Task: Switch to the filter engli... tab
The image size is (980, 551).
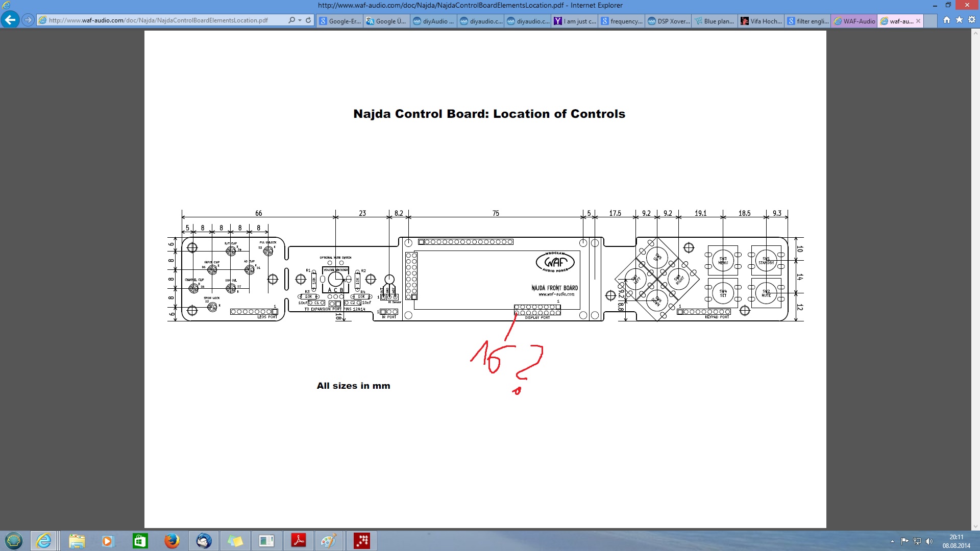Action: [x=808, y=21]
